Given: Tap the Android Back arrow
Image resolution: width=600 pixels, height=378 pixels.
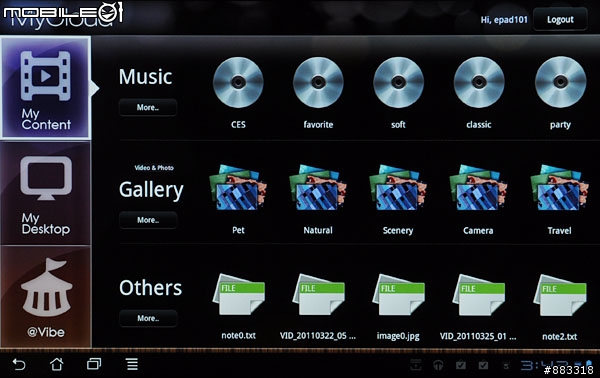Looking at the screenshot, I should point(19,364).
